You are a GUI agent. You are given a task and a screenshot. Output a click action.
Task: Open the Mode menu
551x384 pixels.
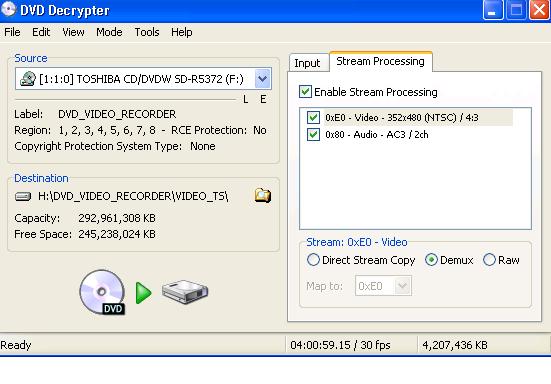(109, 32)
